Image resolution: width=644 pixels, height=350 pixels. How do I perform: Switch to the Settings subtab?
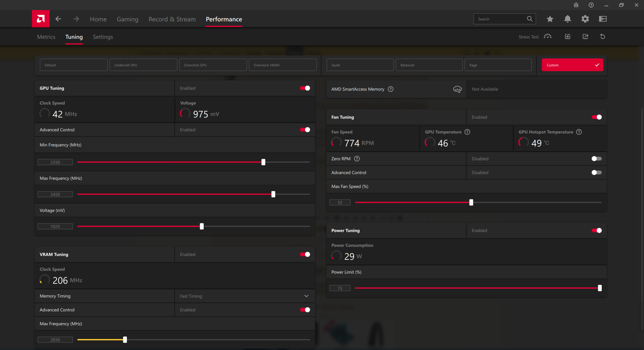tap(103, 37)
